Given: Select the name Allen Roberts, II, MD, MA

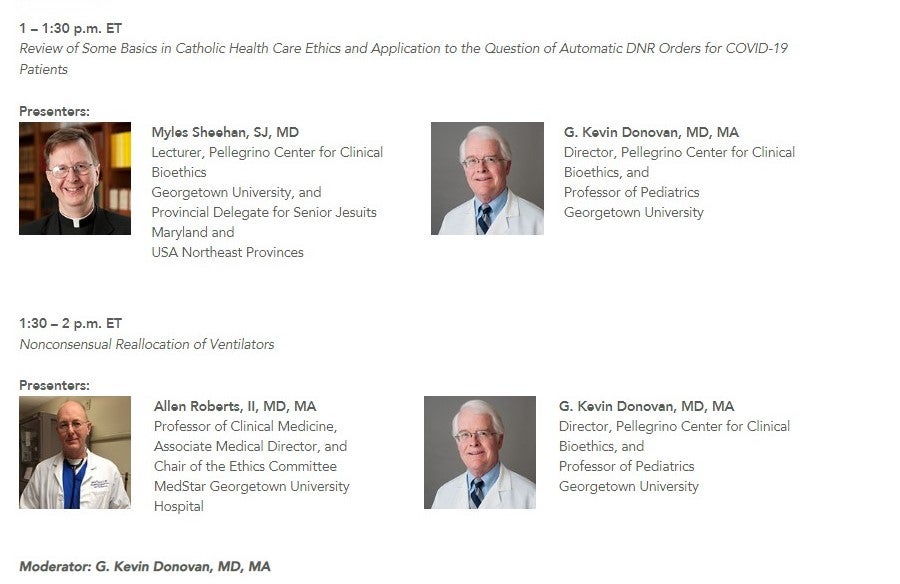Looking at the screenshot, I should click(235, 406).
